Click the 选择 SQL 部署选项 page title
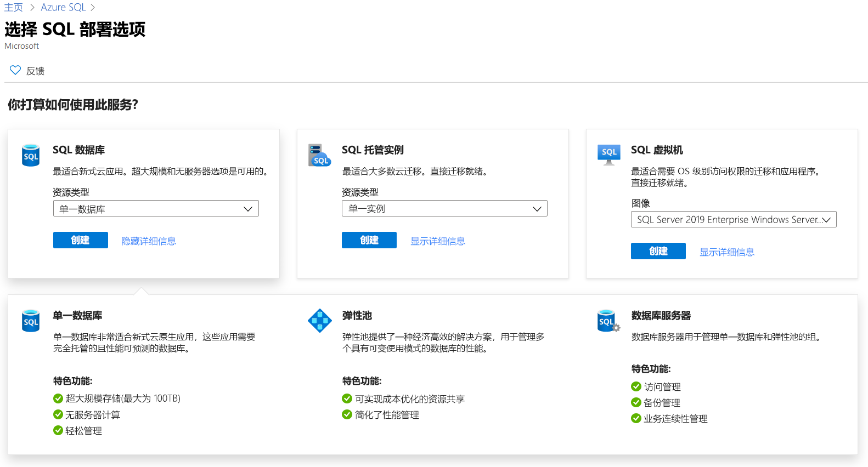 click(x=75, y=29)
